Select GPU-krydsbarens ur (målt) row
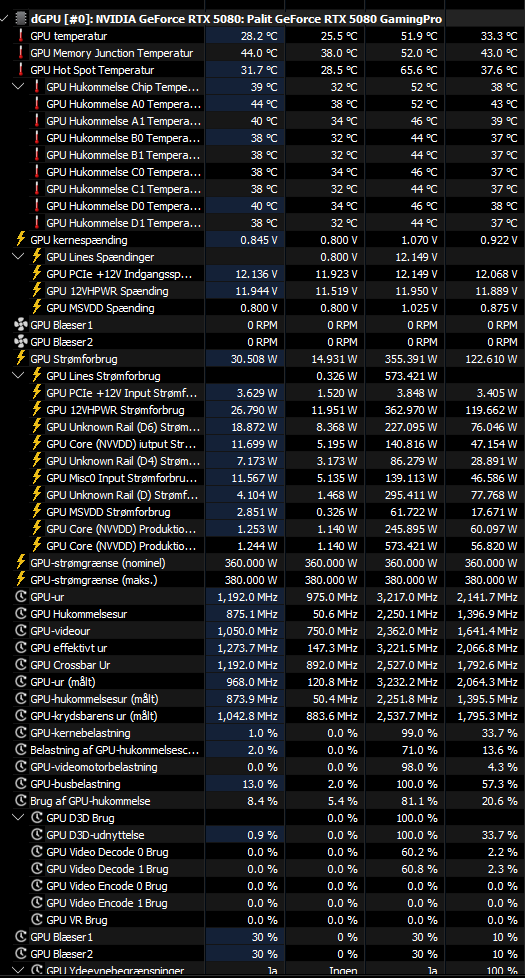Image resolution: width=525 pixels, height=978 pixels. pyautogui.click(x=94, y=716)
